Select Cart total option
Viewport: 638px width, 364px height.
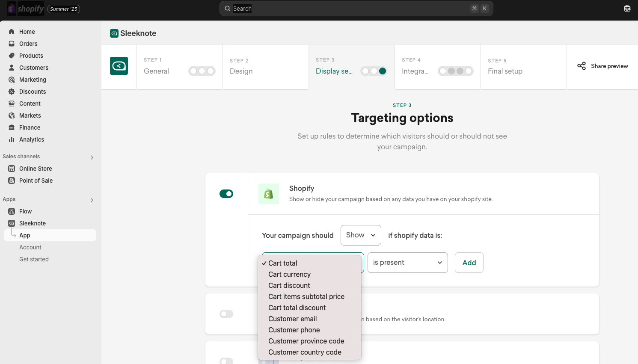[310, 263]
